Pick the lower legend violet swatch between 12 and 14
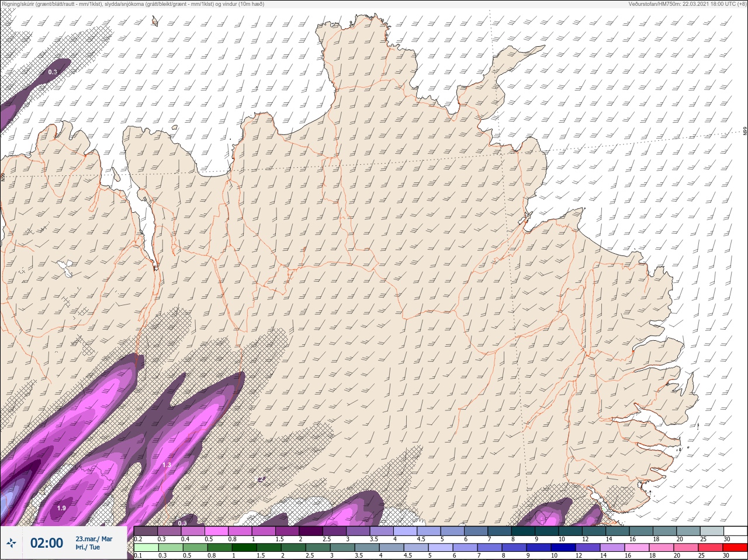The image size is (748, 560). [x=587, y=548]
